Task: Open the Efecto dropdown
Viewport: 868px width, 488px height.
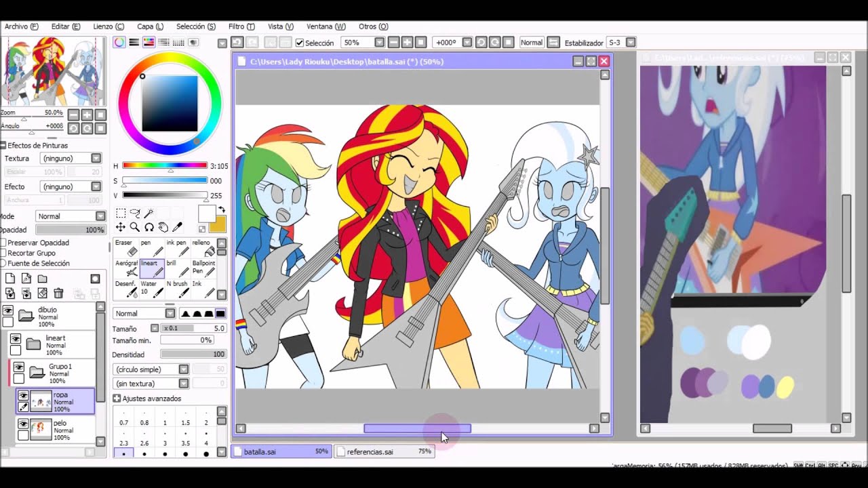Action: [x=72, y=186]
